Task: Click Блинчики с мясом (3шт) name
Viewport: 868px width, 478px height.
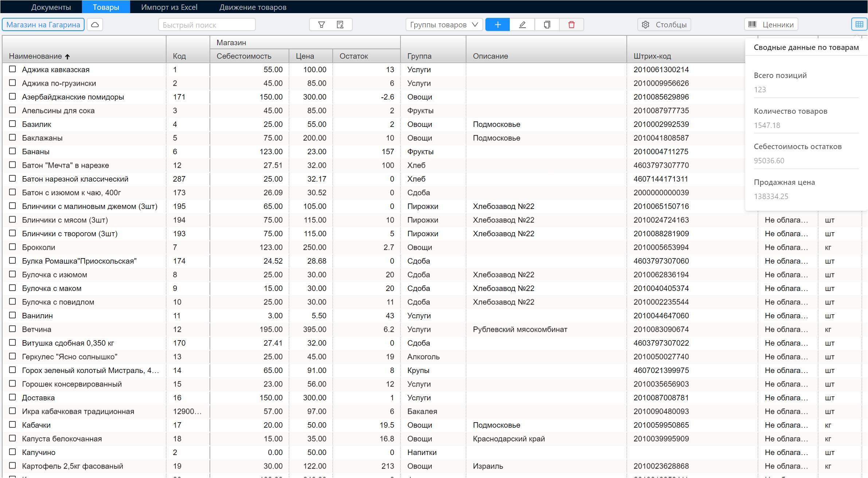Action: tap(65, 220)
